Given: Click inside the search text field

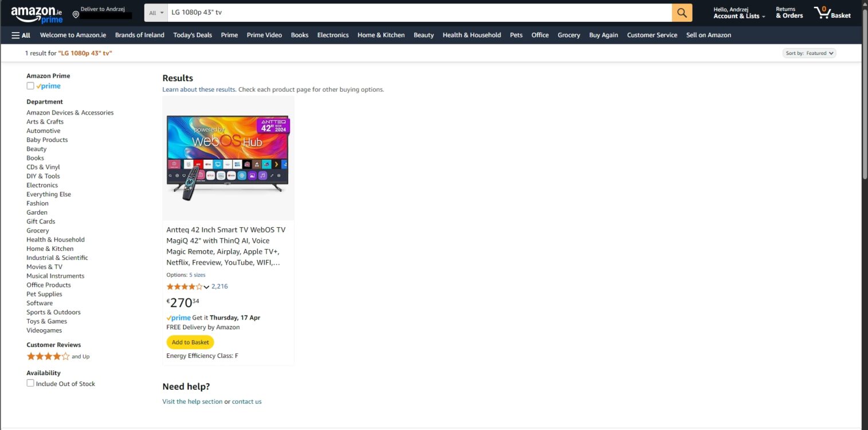Looking at the screenshot, I should 419,13.
